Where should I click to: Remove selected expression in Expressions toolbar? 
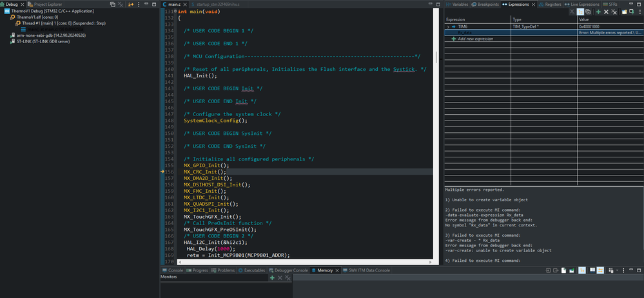pyautogui.click(x=606, y=12)
